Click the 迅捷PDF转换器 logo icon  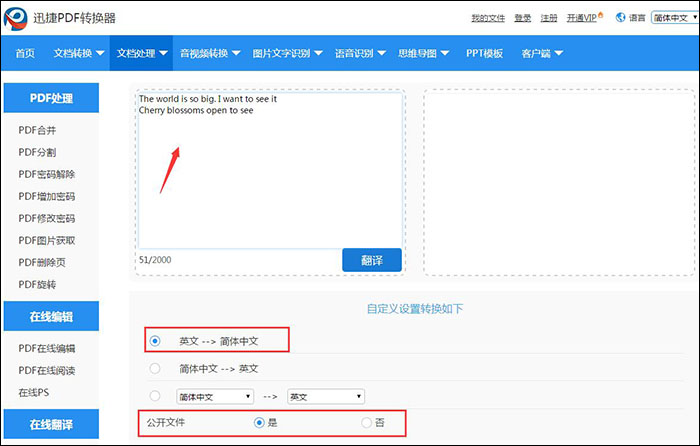(x=17, y=18)
